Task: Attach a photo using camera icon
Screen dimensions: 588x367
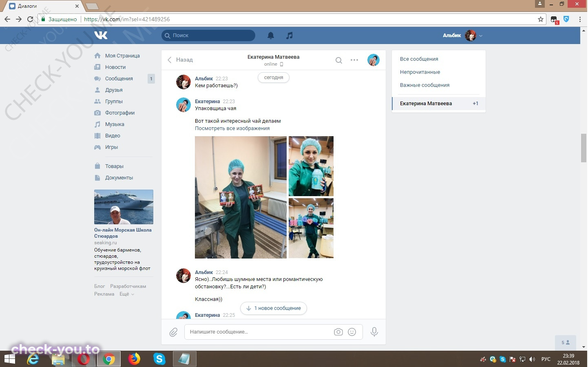Action: (338, 332)
